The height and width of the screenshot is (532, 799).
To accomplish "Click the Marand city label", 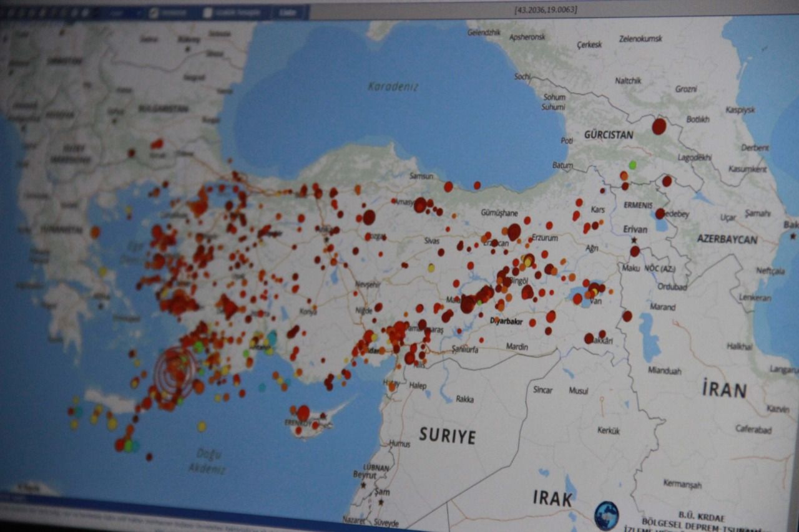I will [662, 307].
